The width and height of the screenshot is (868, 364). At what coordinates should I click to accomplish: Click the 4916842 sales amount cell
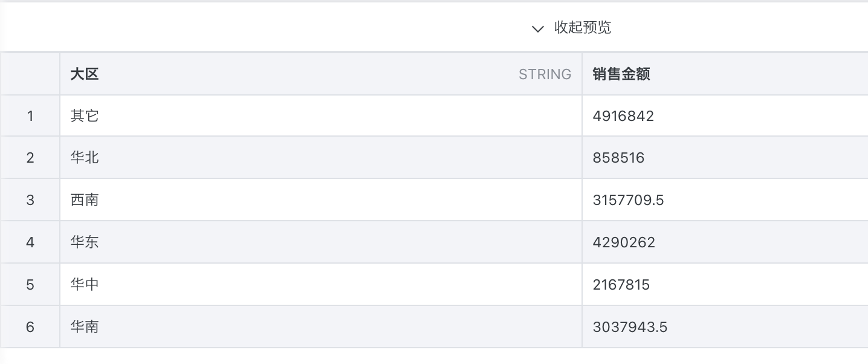(x=623, y=115)
